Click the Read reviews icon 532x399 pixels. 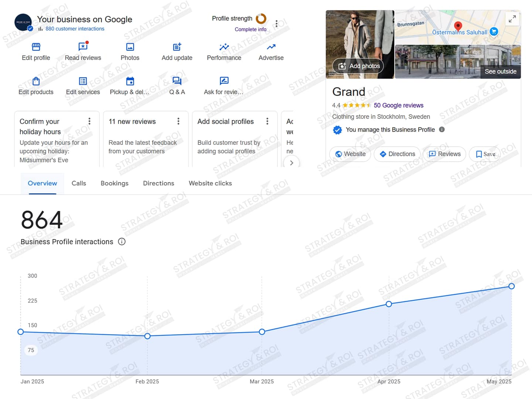[83, 47]
